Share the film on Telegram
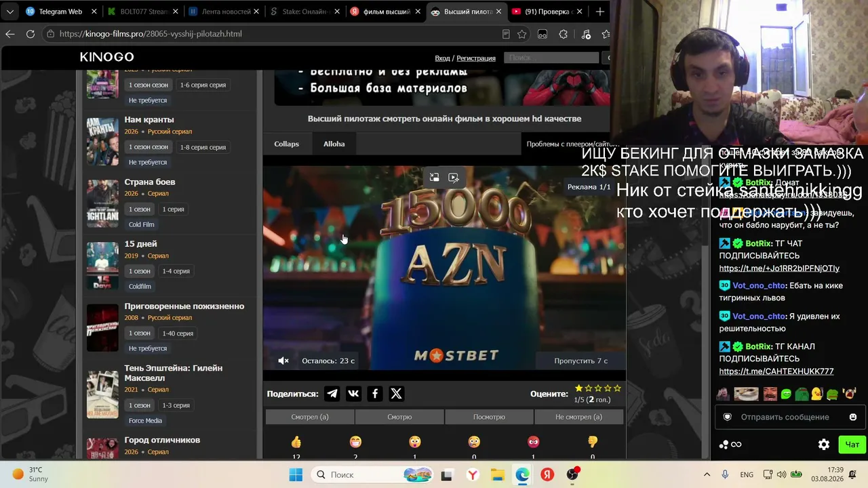The height and width of the screenshot is (488, 868). 332,393
